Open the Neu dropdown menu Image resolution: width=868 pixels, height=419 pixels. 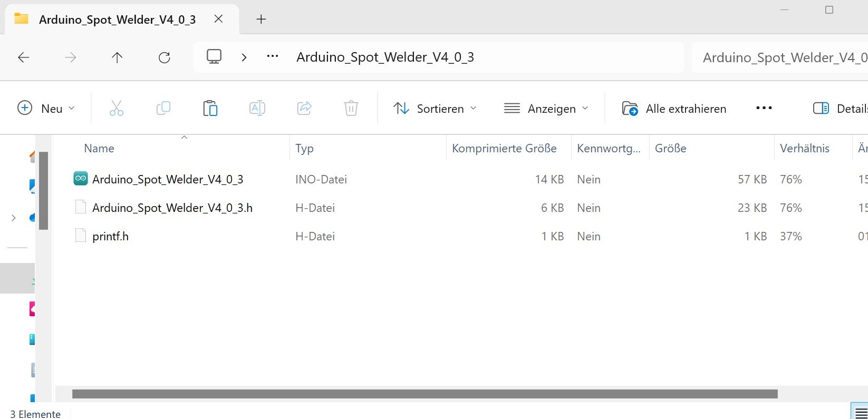coord(46,109)
